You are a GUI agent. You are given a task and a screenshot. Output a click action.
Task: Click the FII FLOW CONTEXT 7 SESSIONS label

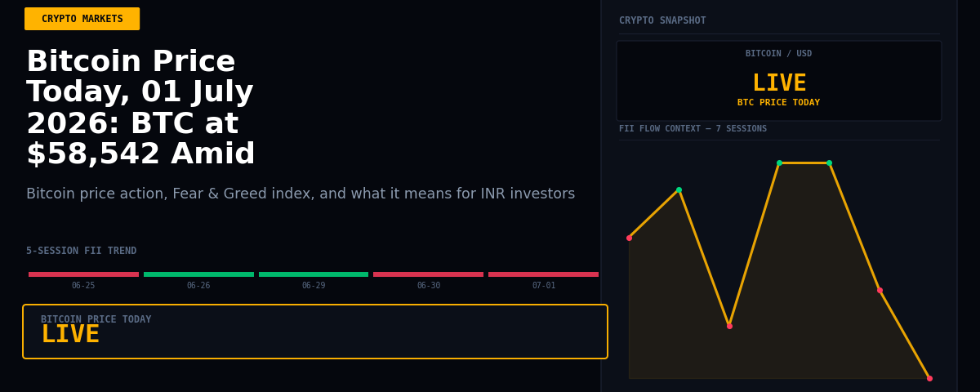click(693, 129)
